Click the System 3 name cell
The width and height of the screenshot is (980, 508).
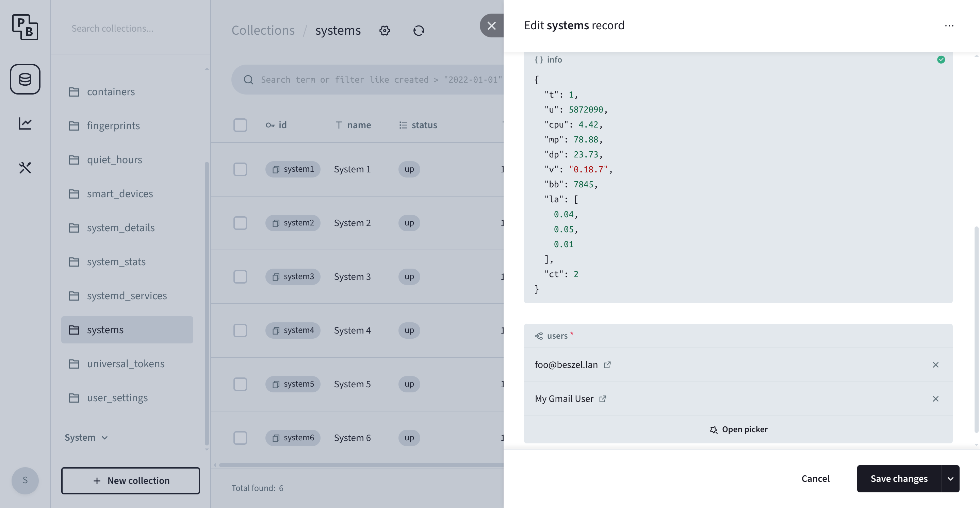coord(352,276)
